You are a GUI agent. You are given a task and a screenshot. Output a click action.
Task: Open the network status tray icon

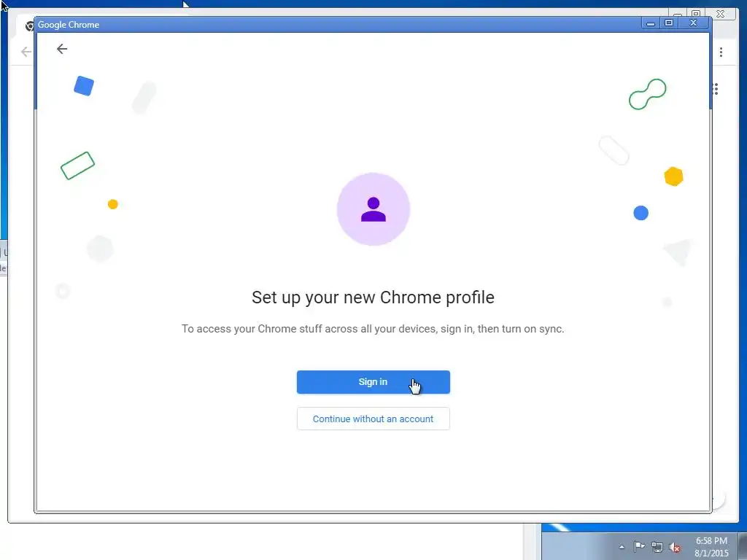(657, 547)
